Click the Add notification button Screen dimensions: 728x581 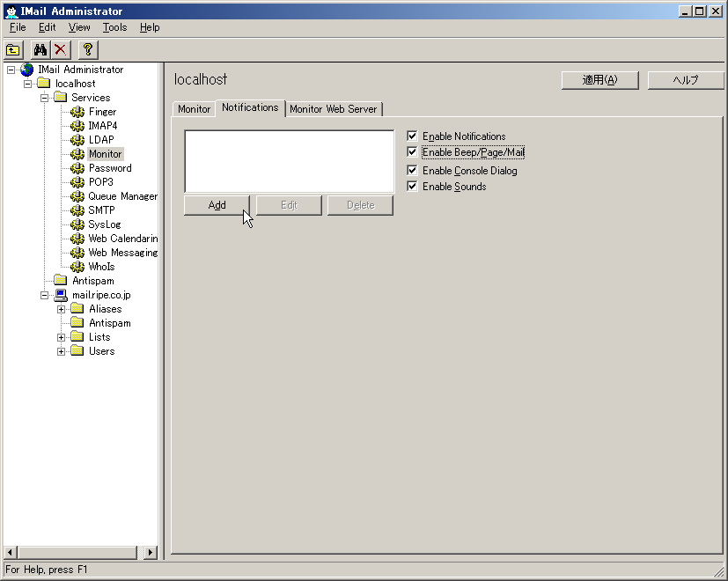tap(217, 205)
